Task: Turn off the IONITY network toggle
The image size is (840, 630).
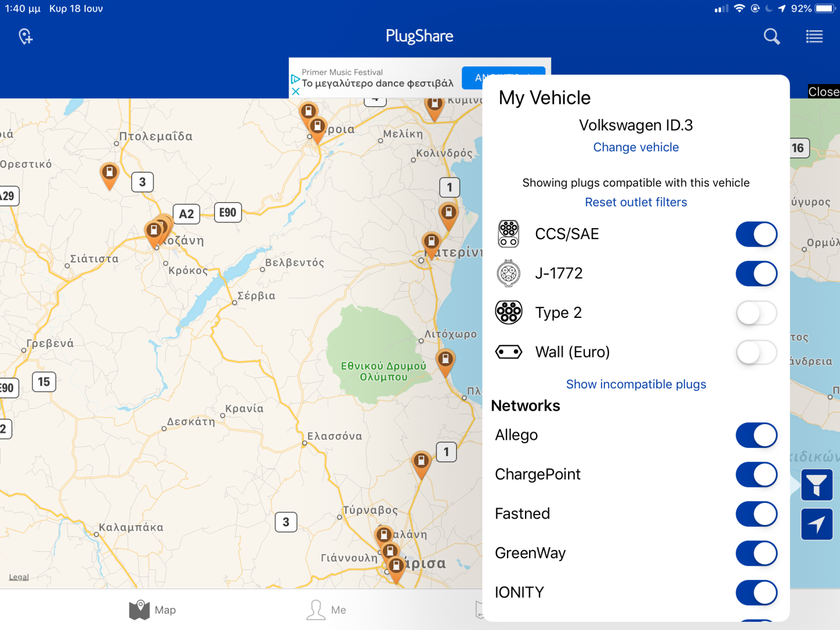Action: 757,593
